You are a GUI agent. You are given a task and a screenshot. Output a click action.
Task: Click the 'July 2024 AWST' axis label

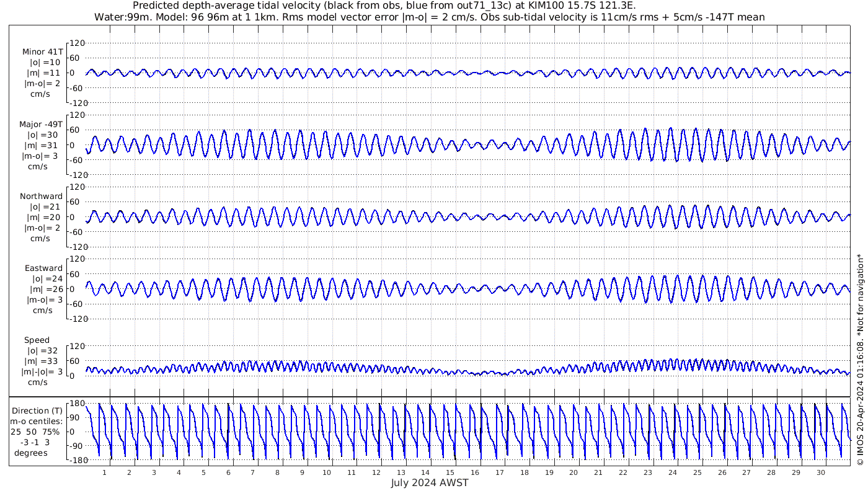[429, 483]
